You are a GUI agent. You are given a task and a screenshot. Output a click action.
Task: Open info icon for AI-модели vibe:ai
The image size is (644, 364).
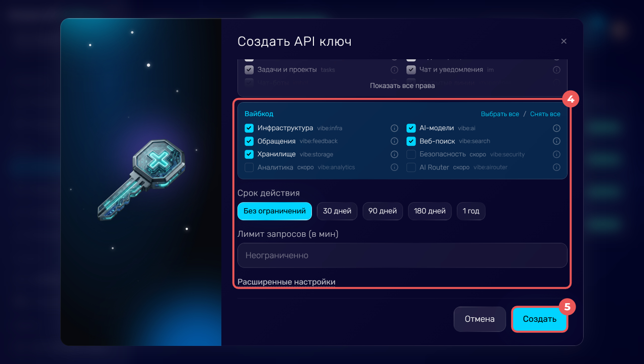[556, 128]
